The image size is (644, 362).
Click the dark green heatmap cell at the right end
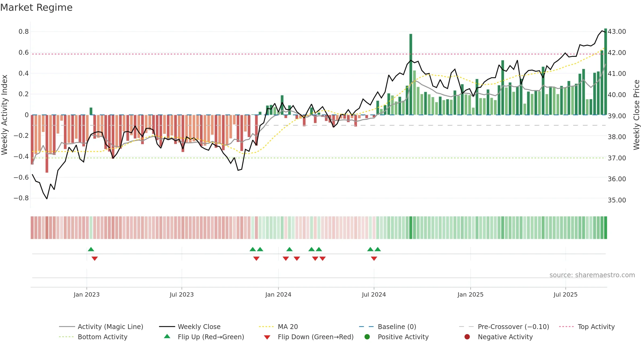pos(605,228)
